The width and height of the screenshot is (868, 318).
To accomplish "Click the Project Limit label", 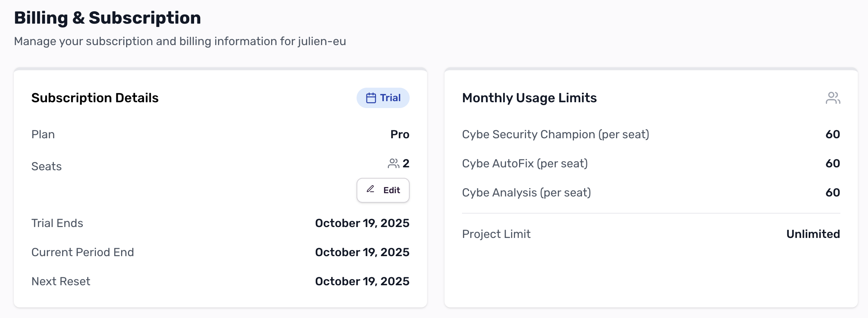I will click(x=496, y=234).
